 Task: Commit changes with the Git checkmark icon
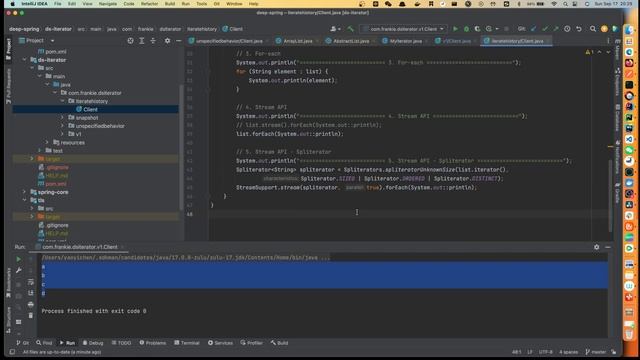545,29
